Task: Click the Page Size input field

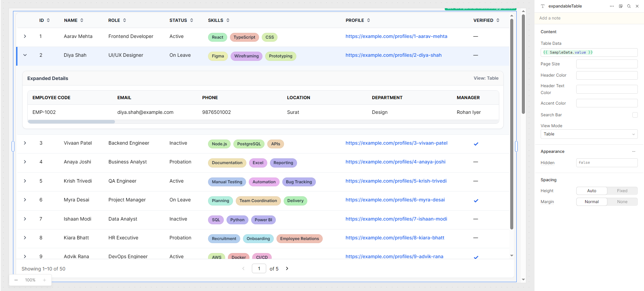Action: click(x=607, y=64)
